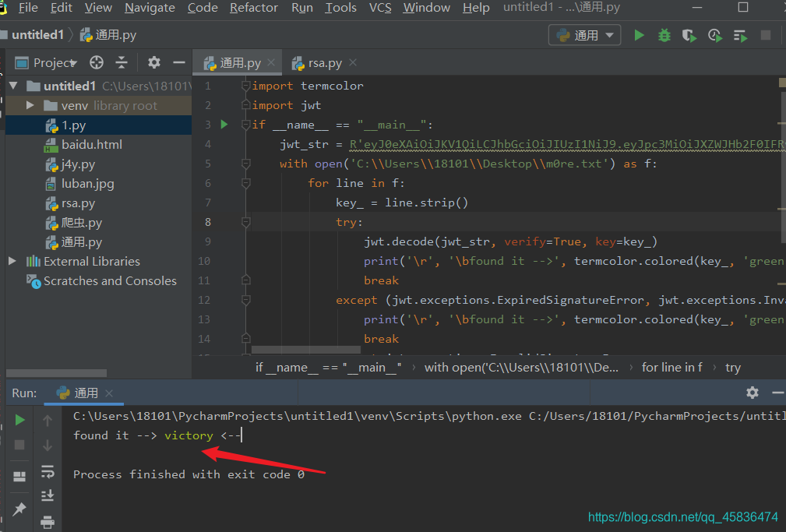Screen dimensions: 786x532
Task: Open the Project view selector dropdown
Action: [46, 62]
